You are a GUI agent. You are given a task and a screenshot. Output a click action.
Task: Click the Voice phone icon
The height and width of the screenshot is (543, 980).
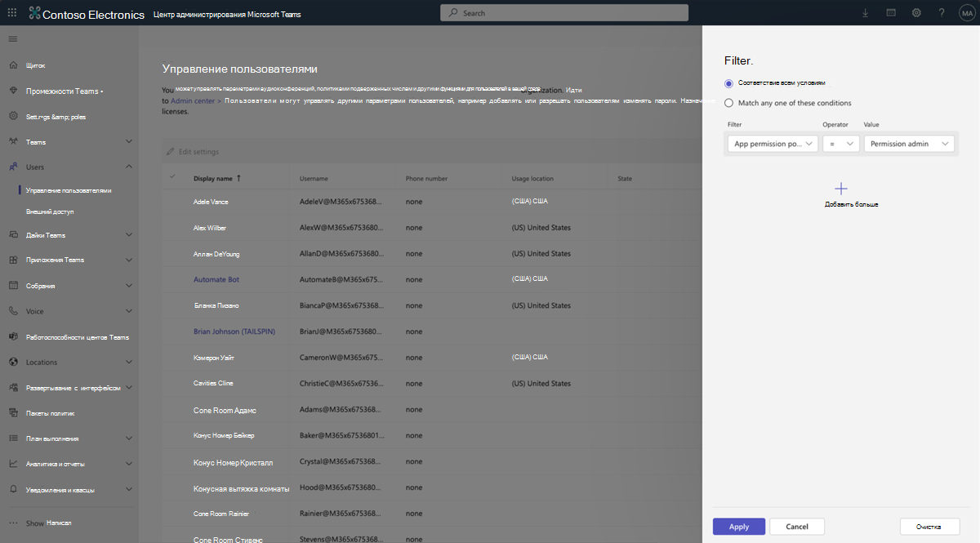tap(13, 311)
